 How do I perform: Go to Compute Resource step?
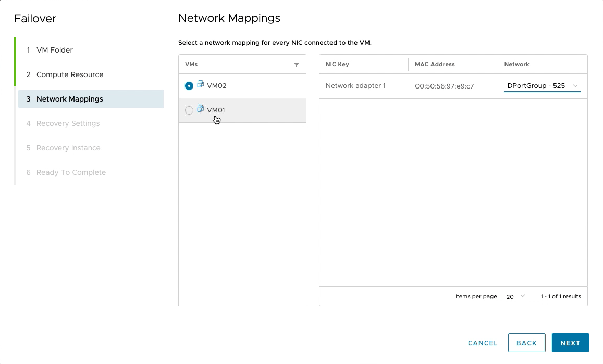tap(69, 74)
